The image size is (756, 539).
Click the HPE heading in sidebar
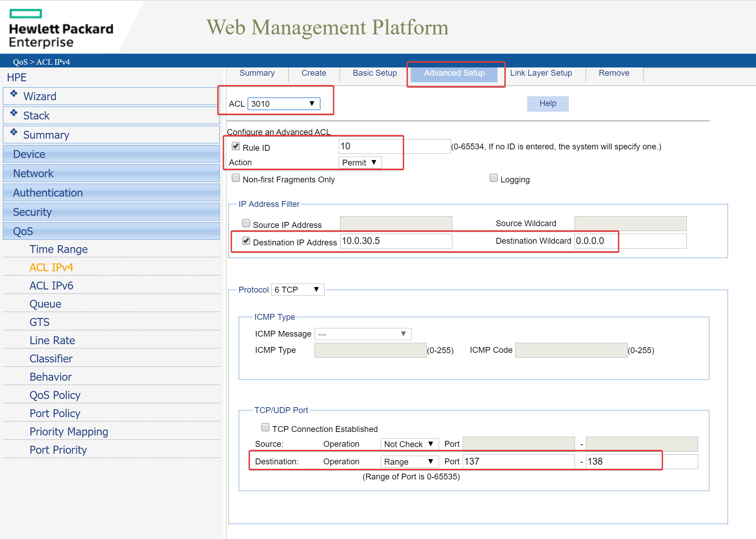click(x=17, y=77)
